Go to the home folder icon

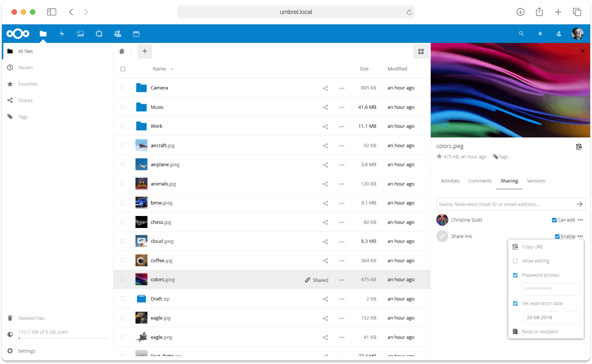pos(122,51)
